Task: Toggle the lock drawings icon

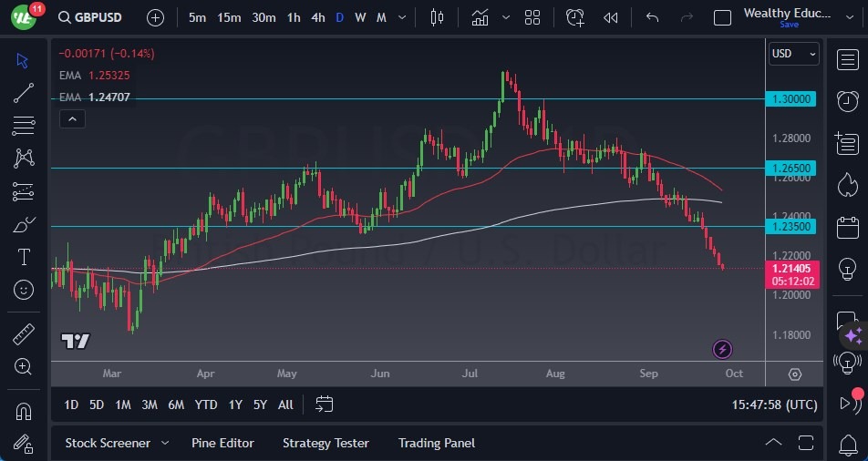Action: tap(24, 444)
